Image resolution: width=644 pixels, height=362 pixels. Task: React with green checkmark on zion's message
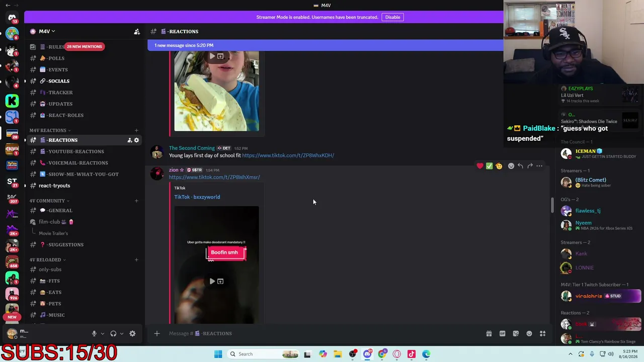[489, 166]
